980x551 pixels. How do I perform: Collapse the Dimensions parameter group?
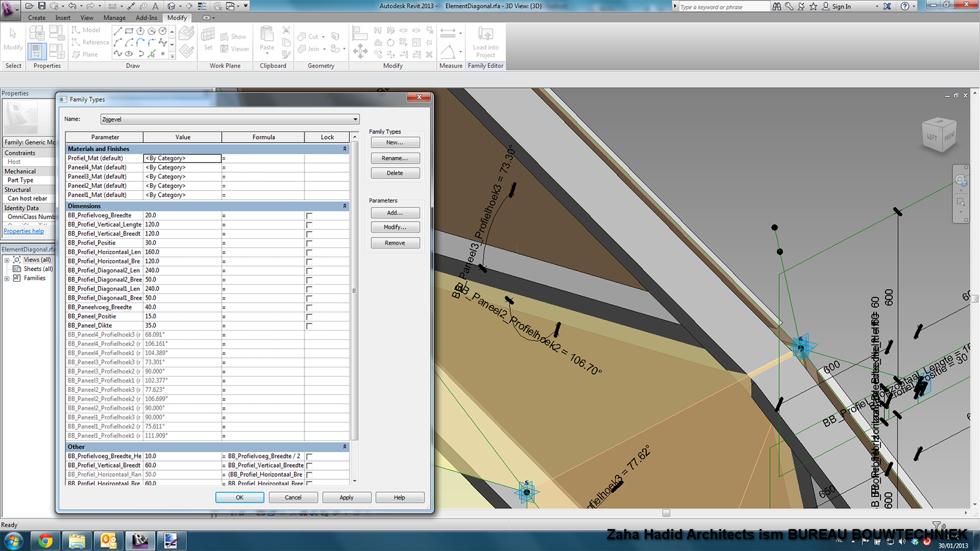pyautogui.click(x=344, y=206)
